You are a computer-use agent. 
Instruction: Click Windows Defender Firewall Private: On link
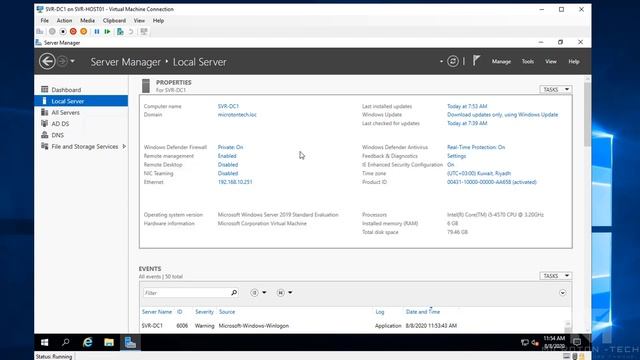coord(230,147)
